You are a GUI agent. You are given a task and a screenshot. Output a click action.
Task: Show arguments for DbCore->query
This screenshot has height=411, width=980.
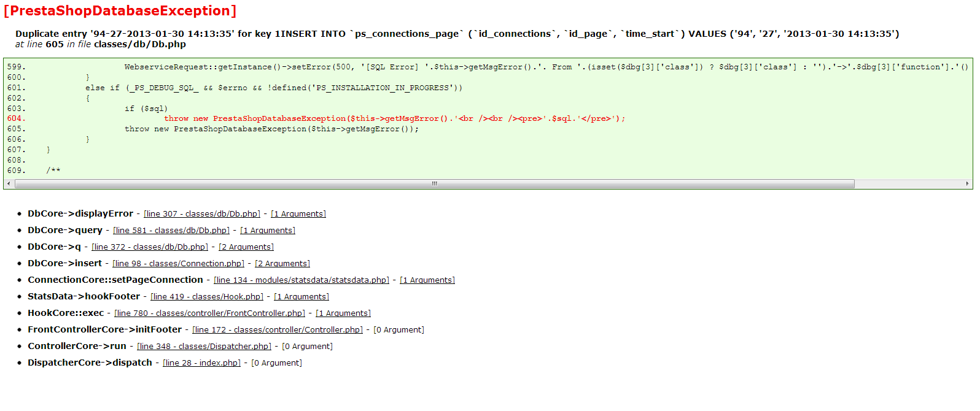[268, 231]
